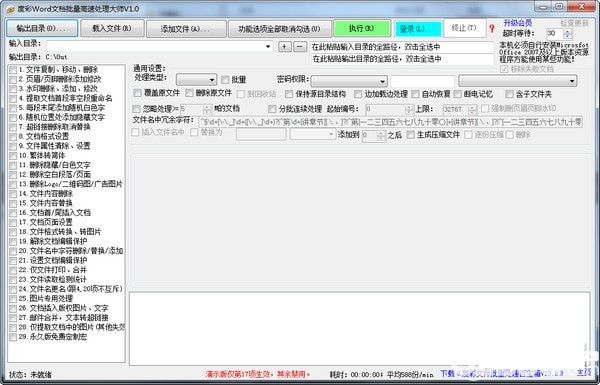600x385 pixels.
Task: Adjust the 超时等待 spinner arrows
Action: coord(568,34)
